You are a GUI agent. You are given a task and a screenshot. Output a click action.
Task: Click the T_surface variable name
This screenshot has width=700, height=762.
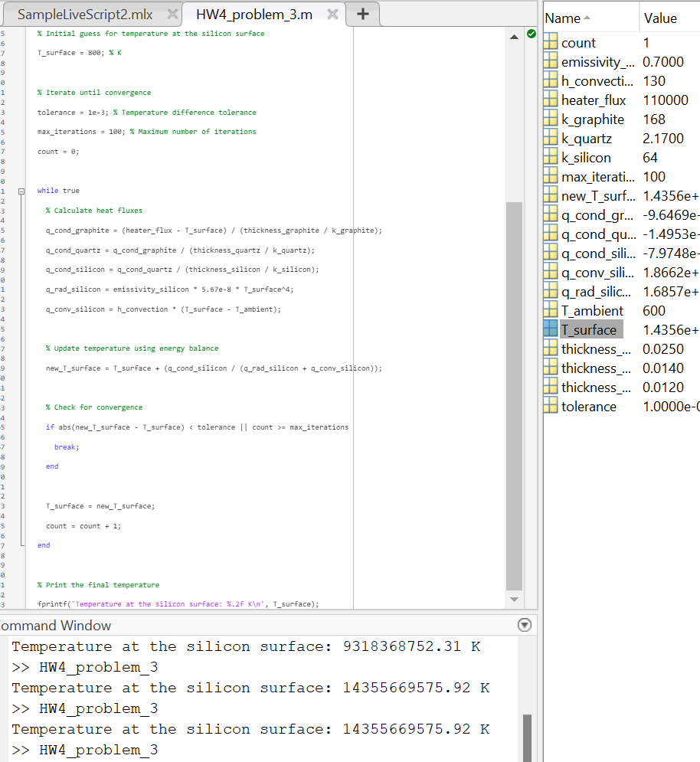(589, 330)
